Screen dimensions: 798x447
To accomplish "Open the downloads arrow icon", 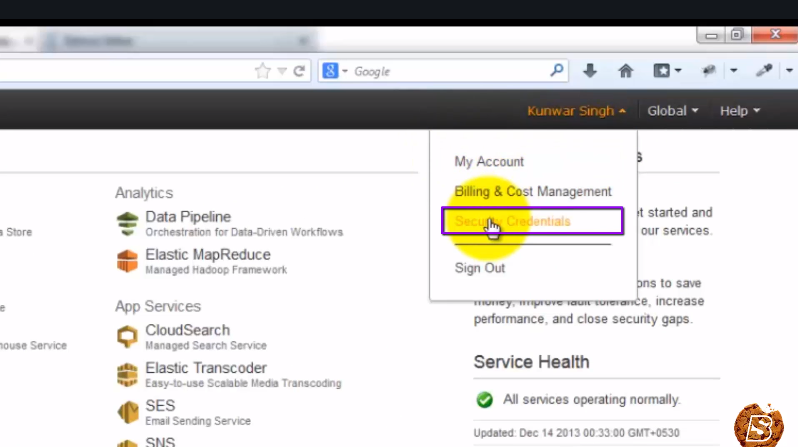I will [590, 70].
